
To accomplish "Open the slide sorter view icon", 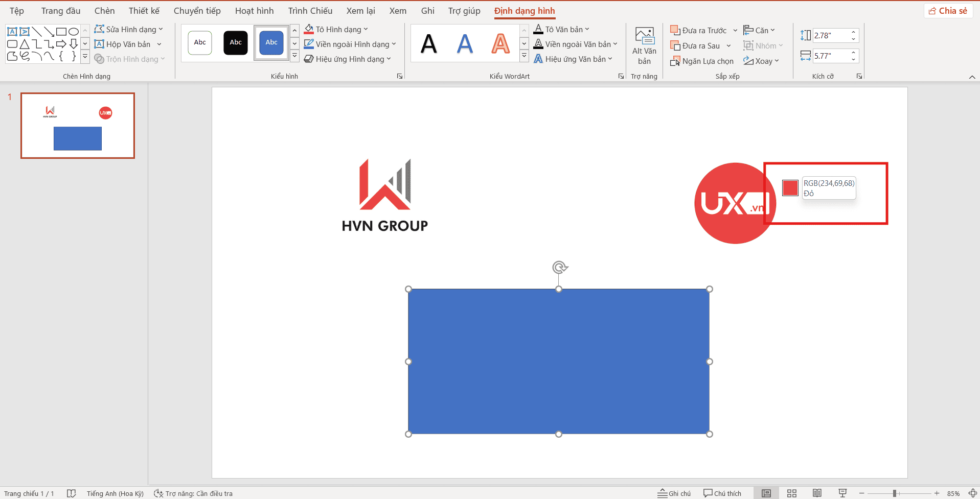I will (791, 493).
